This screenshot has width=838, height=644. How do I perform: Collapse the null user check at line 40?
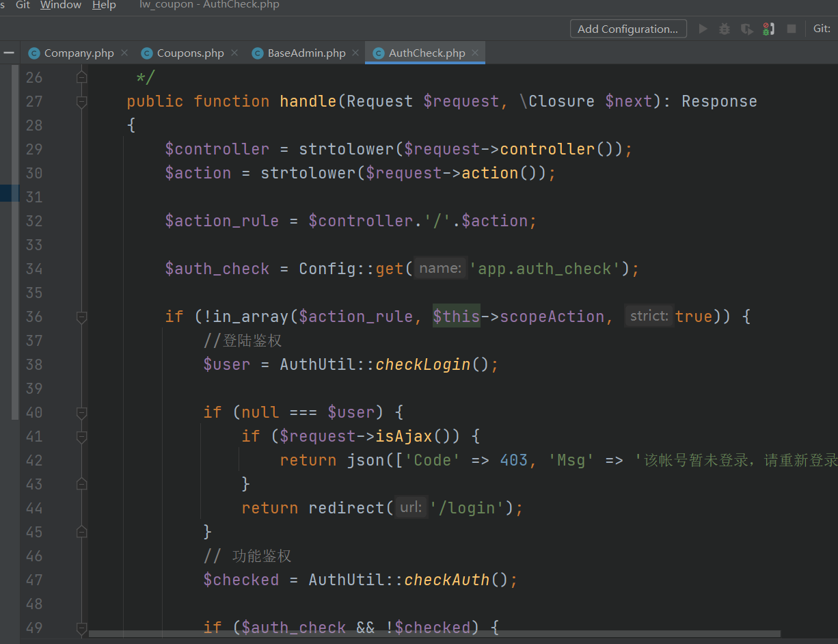point(82,412)
